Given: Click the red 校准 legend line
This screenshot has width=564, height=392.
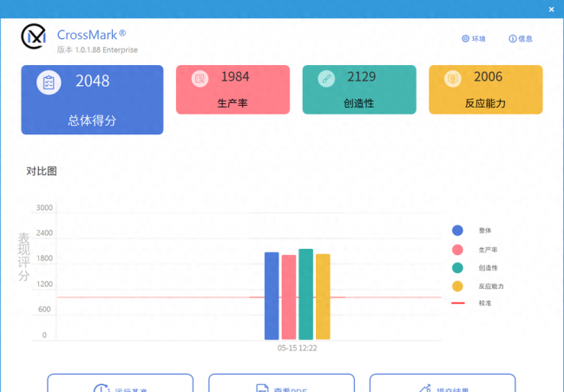Looking at the screenshot, I should tap(458, 304).
